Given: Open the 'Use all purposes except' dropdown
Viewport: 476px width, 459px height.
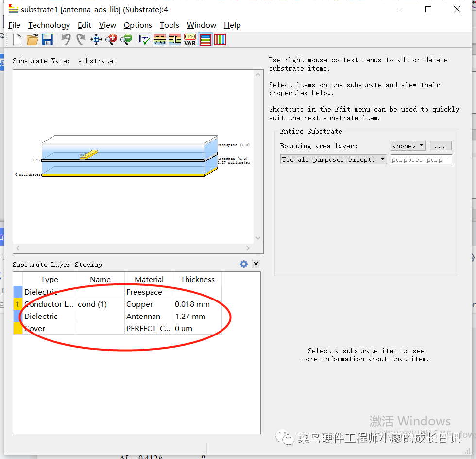Looking at the screenshot, I should click(x=333, y=159).
